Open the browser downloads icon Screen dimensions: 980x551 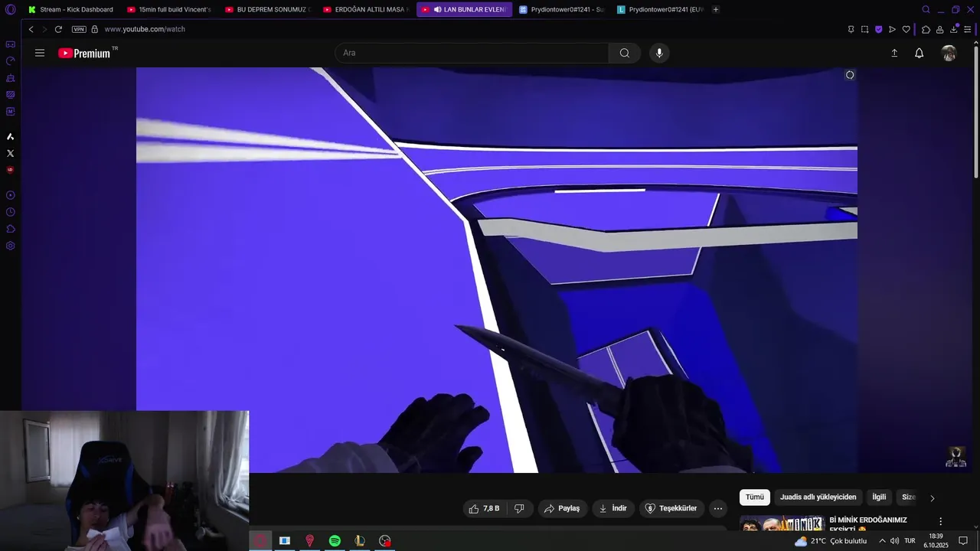[954, 29]
